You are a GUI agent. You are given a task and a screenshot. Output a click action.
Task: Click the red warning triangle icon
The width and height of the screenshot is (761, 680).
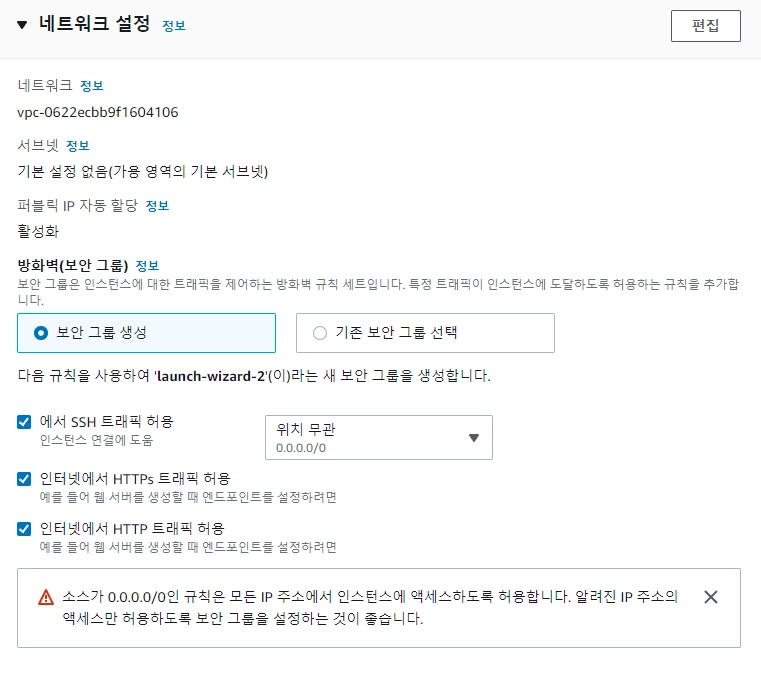[46, 597]
